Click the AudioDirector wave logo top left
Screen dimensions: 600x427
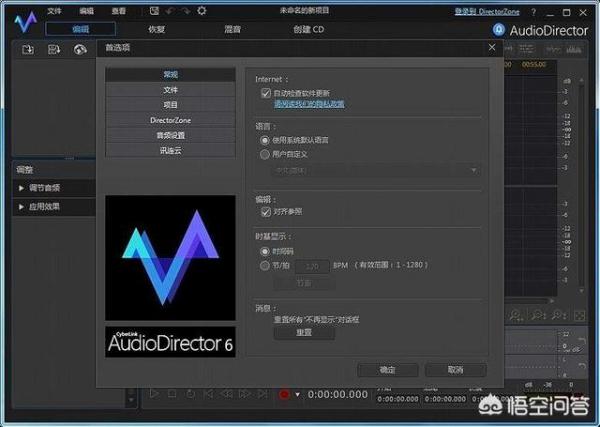[26, 22]
